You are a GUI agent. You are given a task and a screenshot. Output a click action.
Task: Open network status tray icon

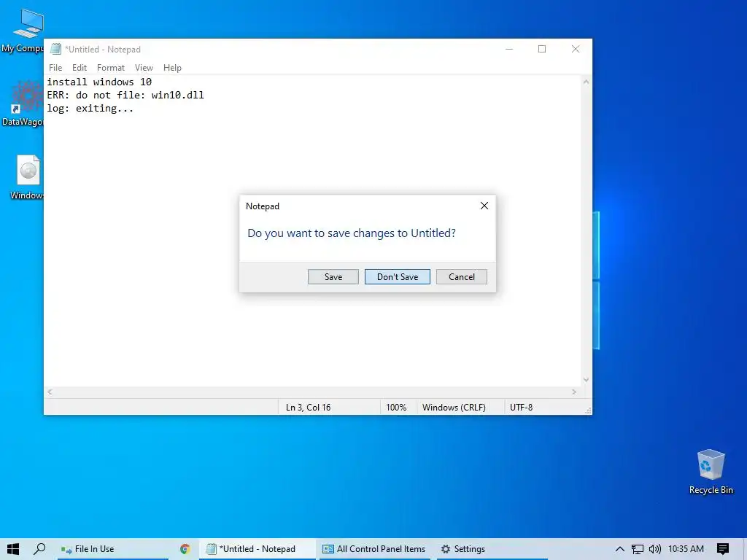(637, 549)
